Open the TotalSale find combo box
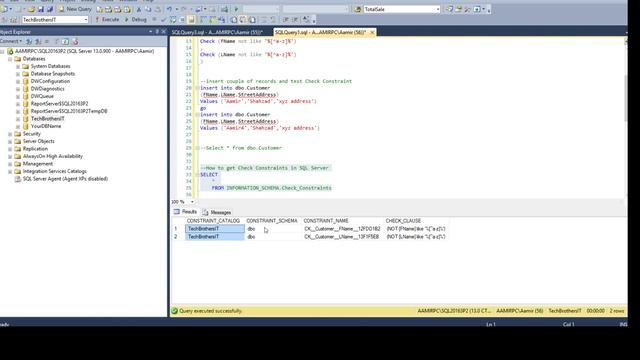Viewport: 640px width, 360px height. [x=438, y=9]
